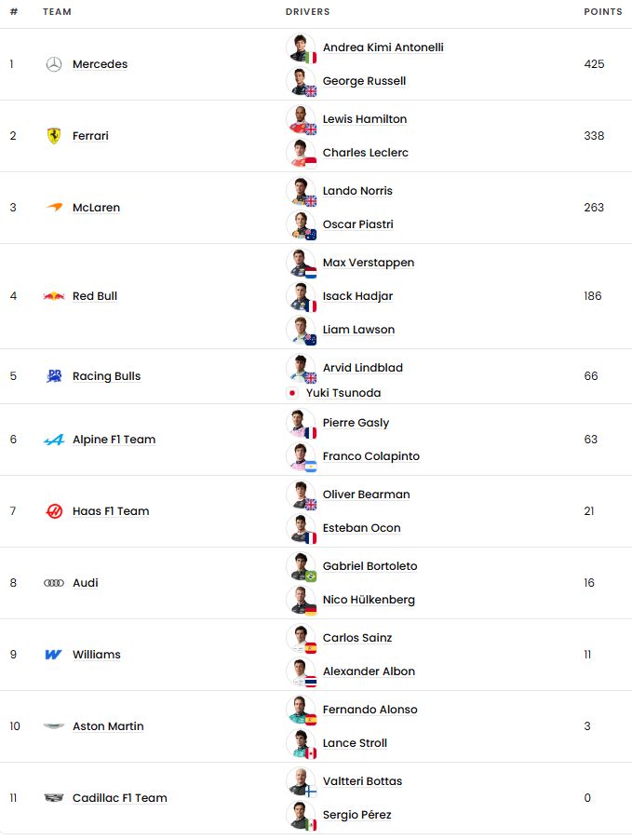Open Lewis Hamilton driver page
Screen dimensions: 632x840
[x=365, y=119]
